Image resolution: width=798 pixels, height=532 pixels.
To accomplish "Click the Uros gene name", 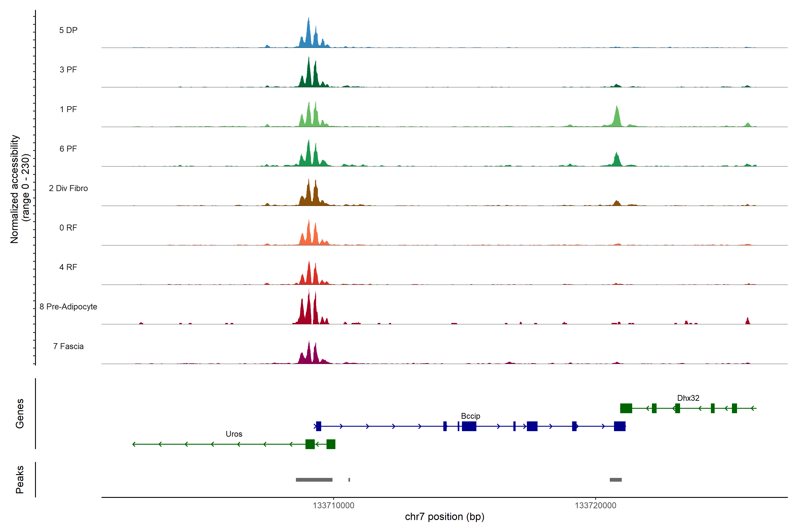I will [x=234, y=434].
